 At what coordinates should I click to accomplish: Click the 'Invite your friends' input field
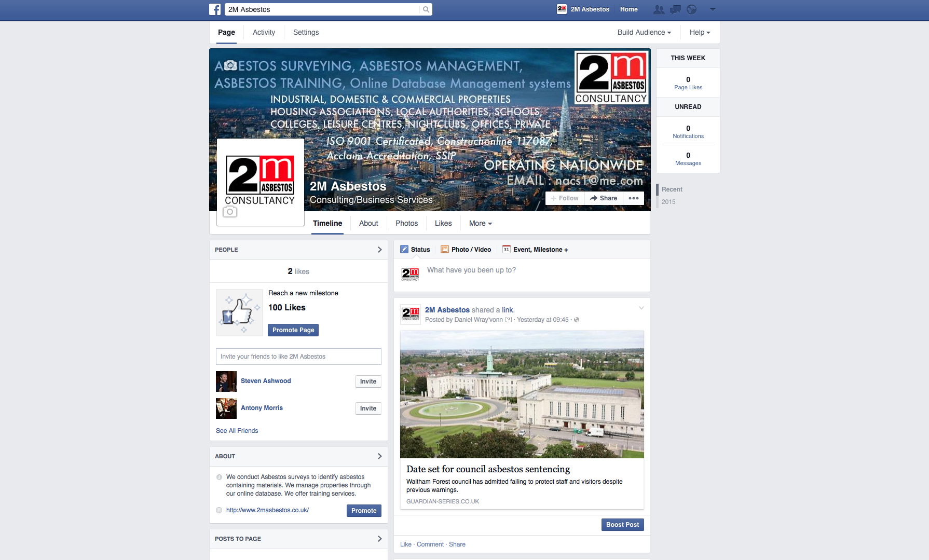click(x=298, y=357)
